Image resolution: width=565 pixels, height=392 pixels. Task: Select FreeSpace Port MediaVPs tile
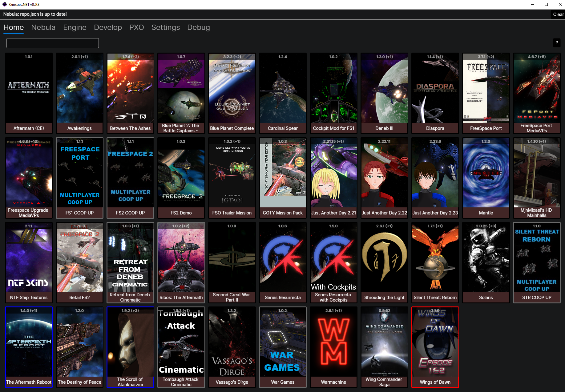tap(537, 93)
